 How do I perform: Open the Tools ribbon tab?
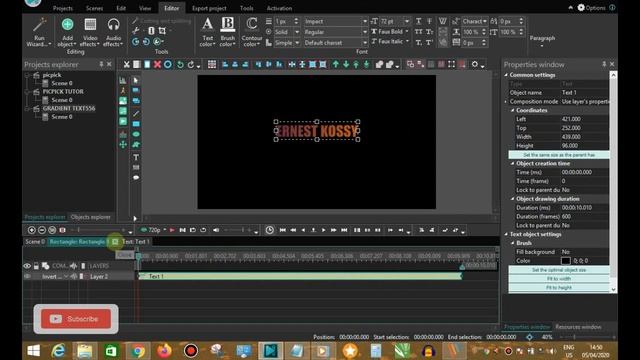(x=247, y=8)
